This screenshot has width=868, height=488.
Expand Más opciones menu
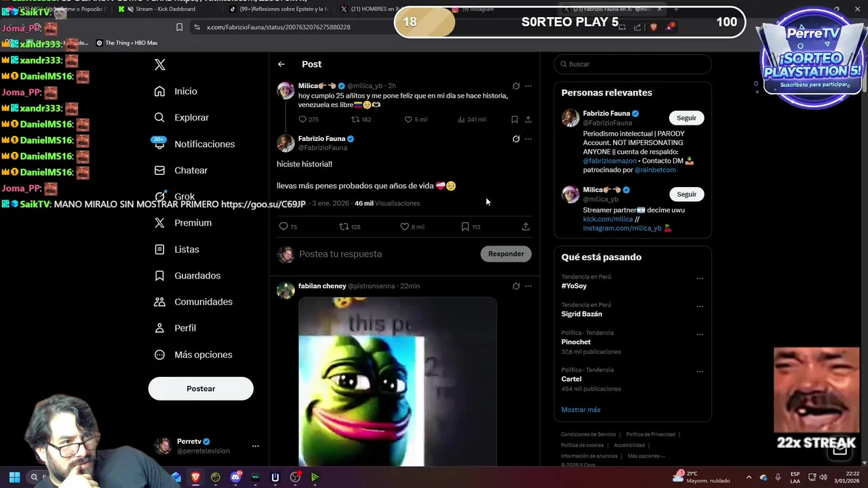(x=193, y=354)
